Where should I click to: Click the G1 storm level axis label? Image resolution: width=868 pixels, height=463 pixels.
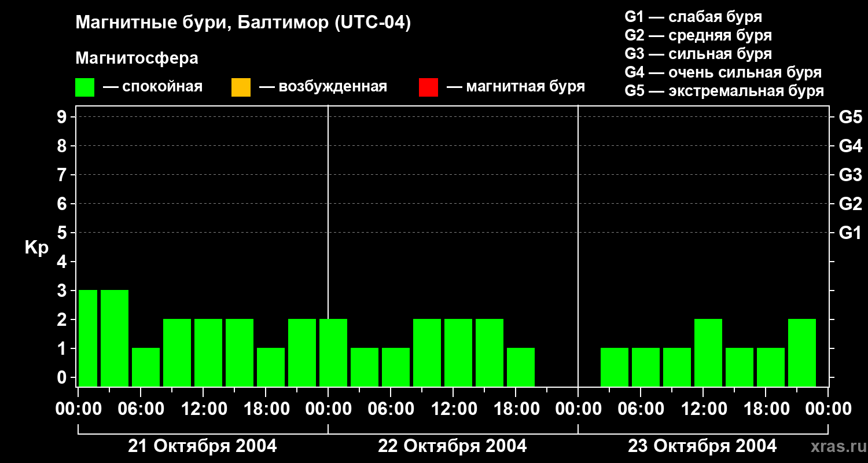tap(850, 233)
